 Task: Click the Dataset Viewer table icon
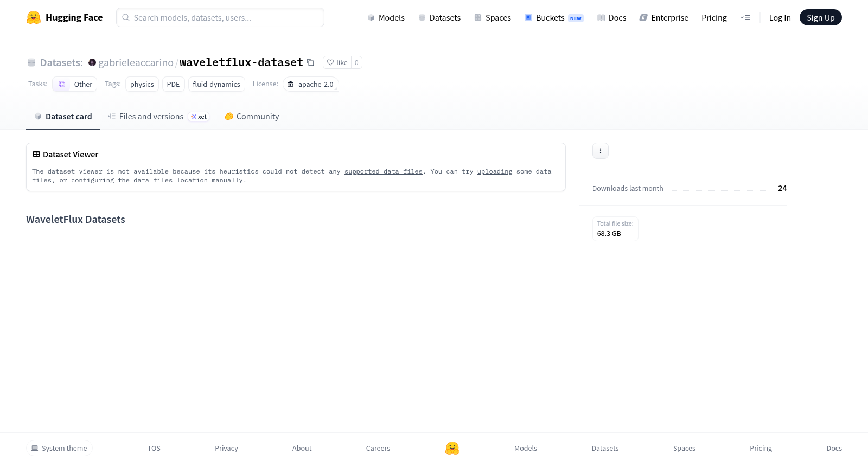pos(36,155)
